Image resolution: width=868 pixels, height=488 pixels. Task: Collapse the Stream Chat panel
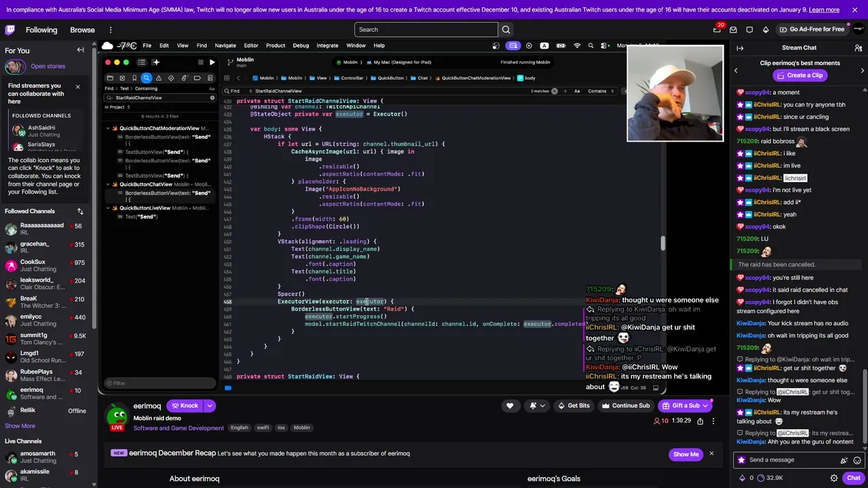tap(740, 48)
